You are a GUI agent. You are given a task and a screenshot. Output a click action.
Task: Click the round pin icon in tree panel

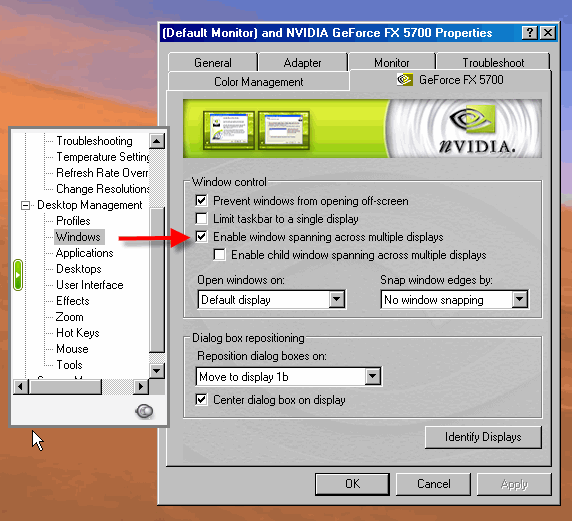click(144, 411)
